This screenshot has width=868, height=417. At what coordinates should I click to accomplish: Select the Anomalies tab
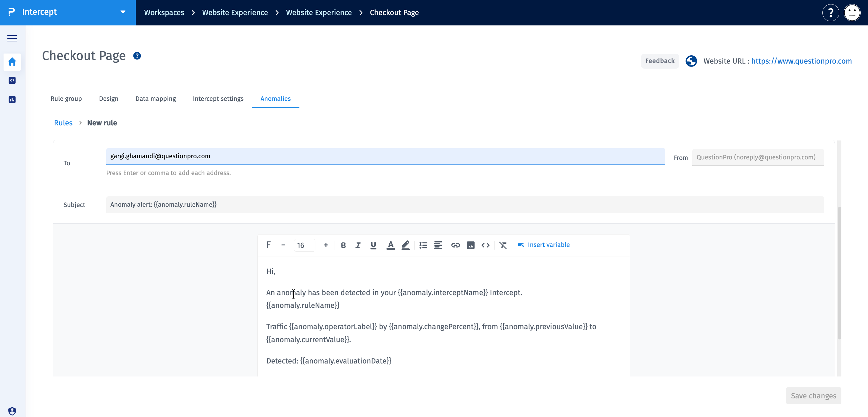pos(275,99)
